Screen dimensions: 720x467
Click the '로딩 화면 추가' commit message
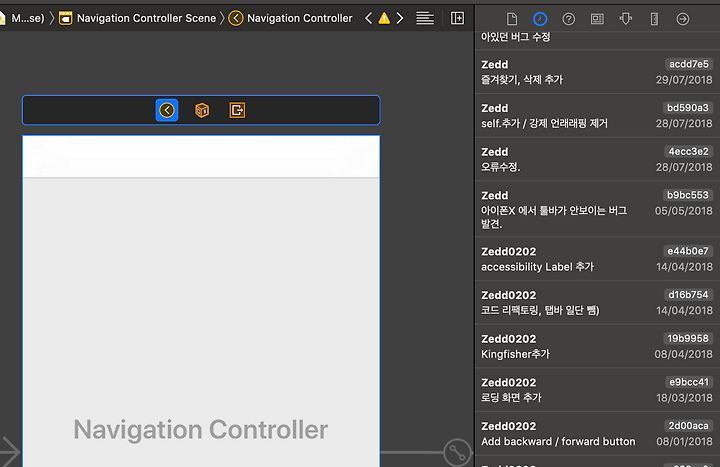(511, 398)
